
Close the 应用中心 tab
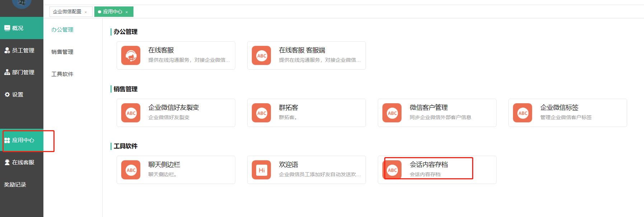click(127, 12)
